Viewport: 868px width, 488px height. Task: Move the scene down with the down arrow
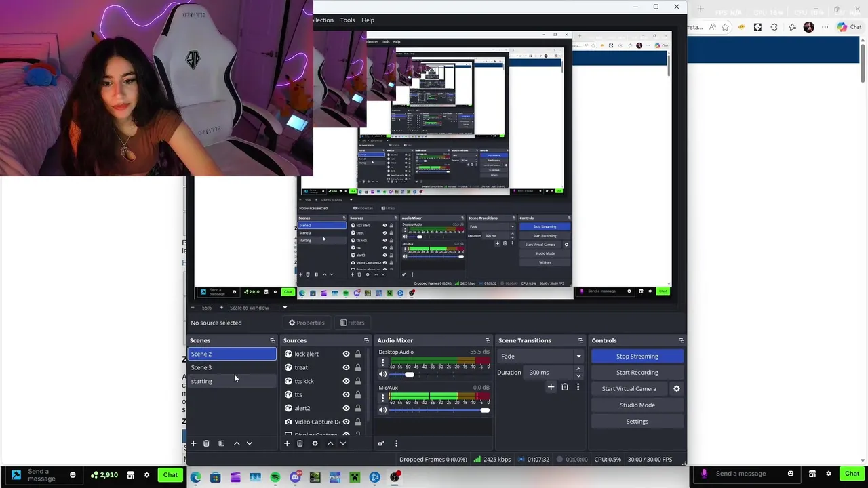click(x=249, y=443)
